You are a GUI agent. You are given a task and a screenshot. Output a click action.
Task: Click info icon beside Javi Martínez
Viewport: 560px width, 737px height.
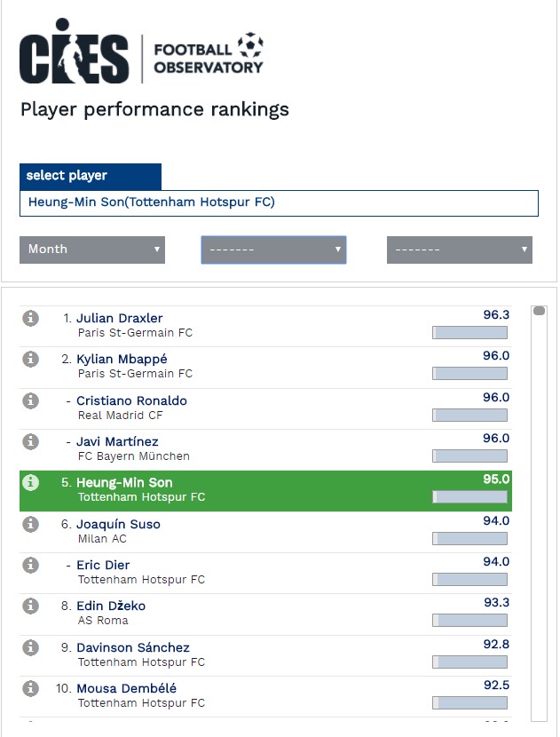point(30,442)
